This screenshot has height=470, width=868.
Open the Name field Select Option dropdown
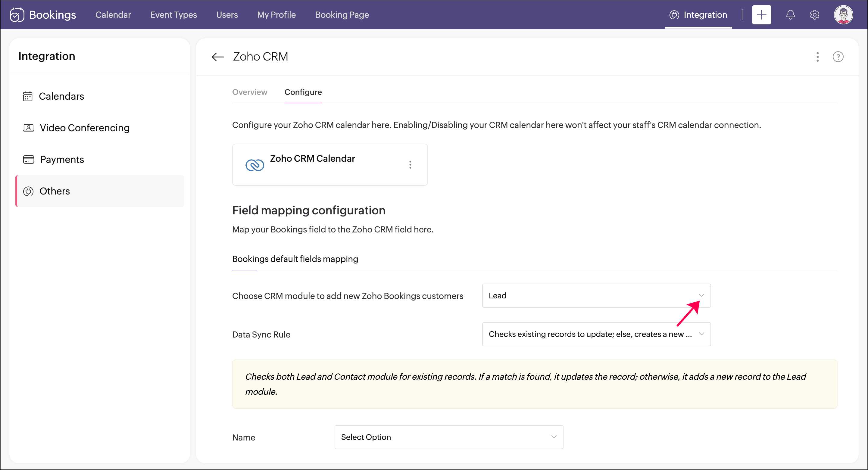[448, 437]
